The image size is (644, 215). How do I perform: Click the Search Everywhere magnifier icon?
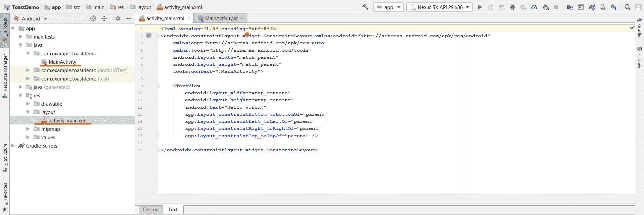(627, 7)
